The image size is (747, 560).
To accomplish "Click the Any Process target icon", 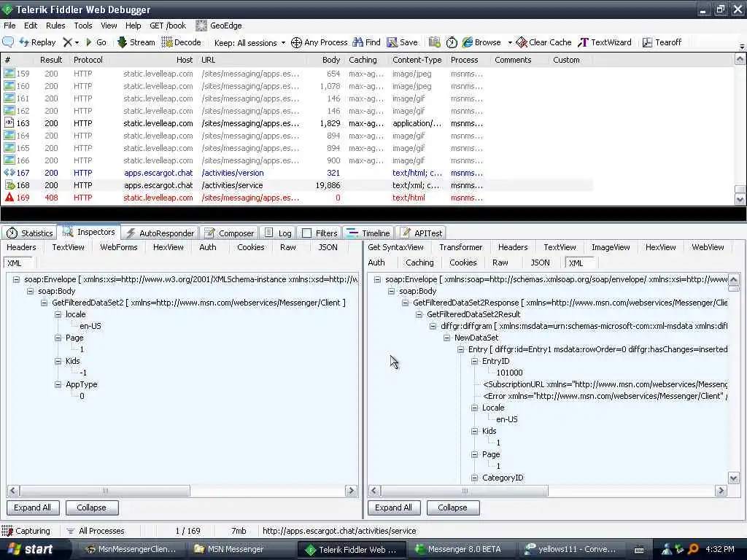I will click(x=296, y=42).
